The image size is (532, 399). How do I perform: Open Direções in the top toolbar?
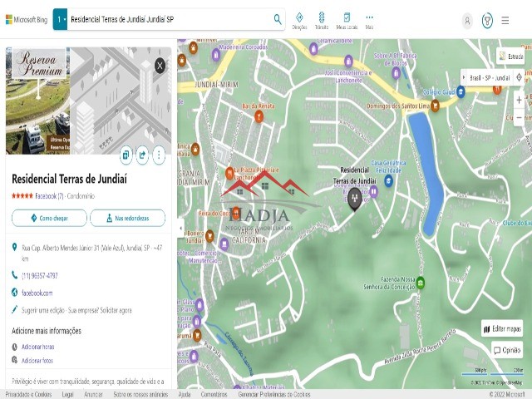pyautogui.click(x=299, y=21)
